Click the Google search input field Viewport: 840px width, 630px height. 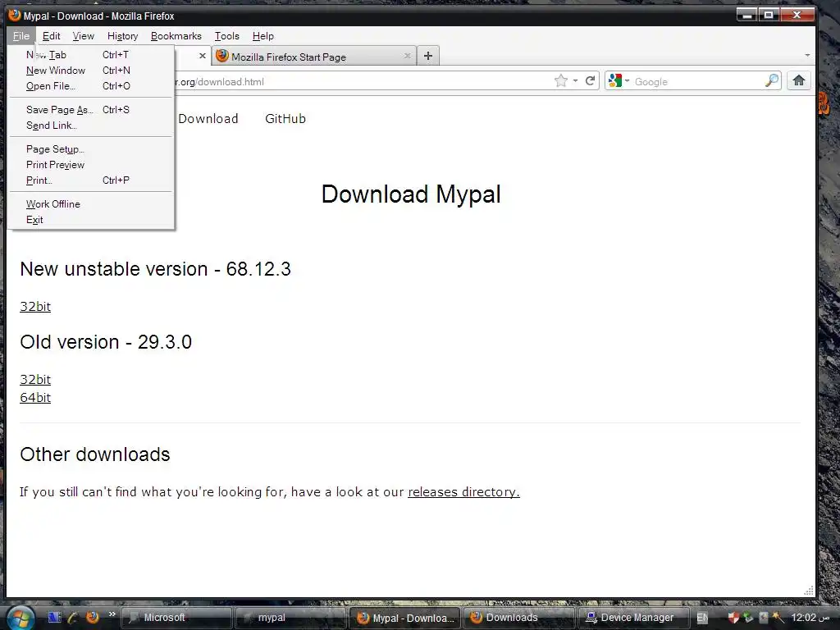[x=697, y=81]
